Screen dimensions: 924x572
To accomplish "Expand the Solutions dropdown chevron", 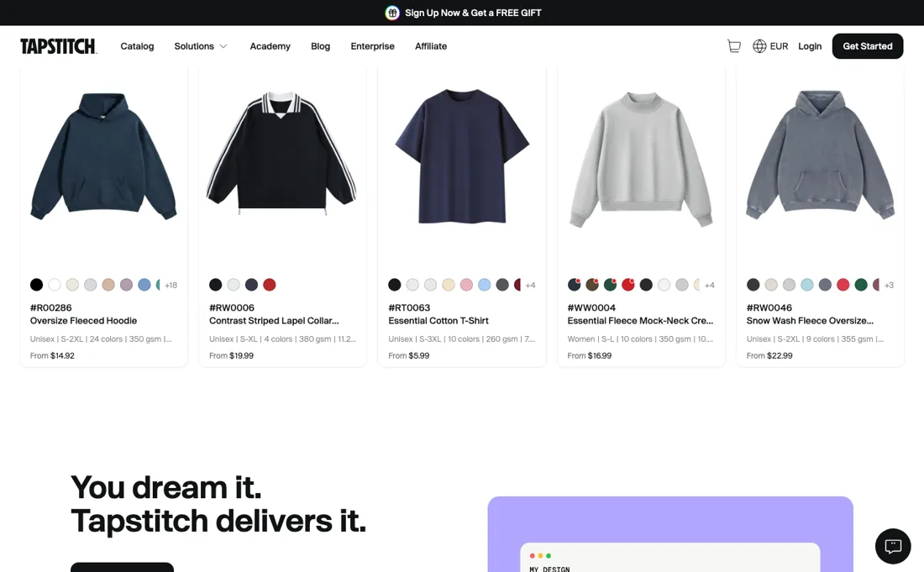I will [223, 46].
